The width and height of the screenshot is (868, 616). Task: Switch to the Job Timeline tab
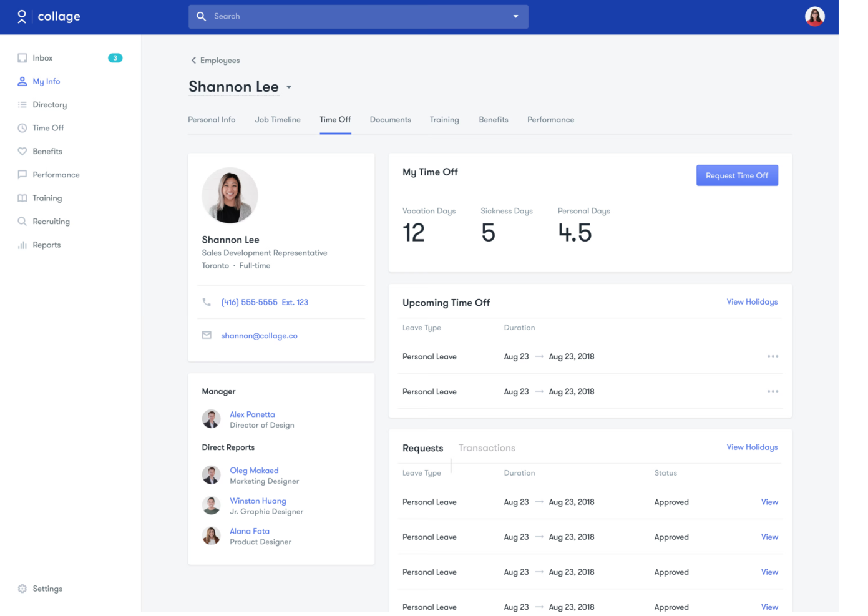coord(278,120)
